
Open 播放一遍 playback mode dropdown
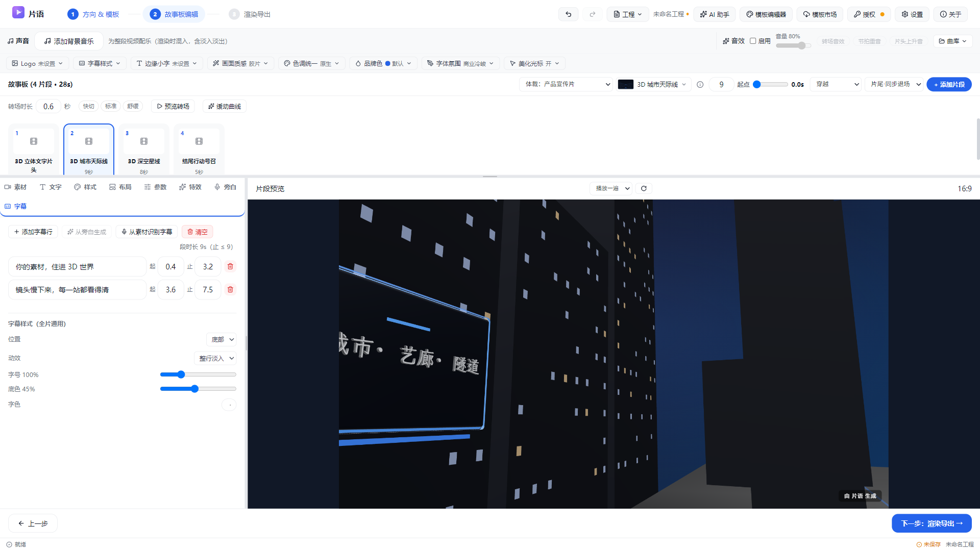click(x=611, y=188)
